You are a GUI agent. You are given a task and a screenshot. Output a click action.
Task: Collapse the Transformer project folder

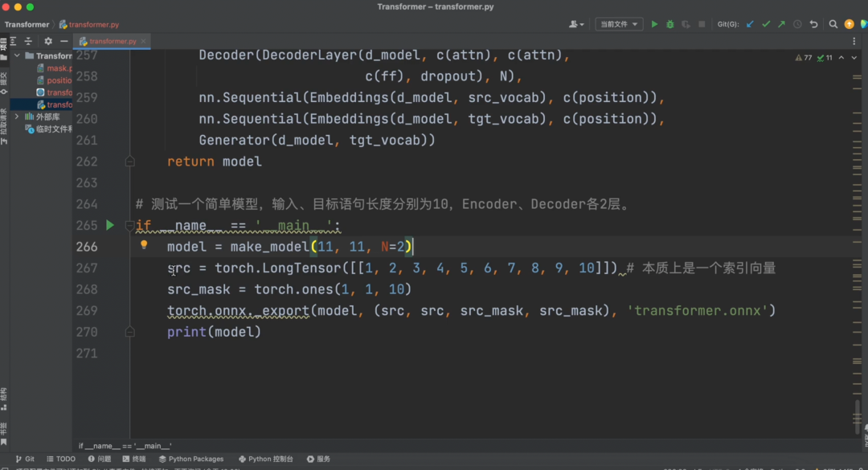click(x=17, y=55)
